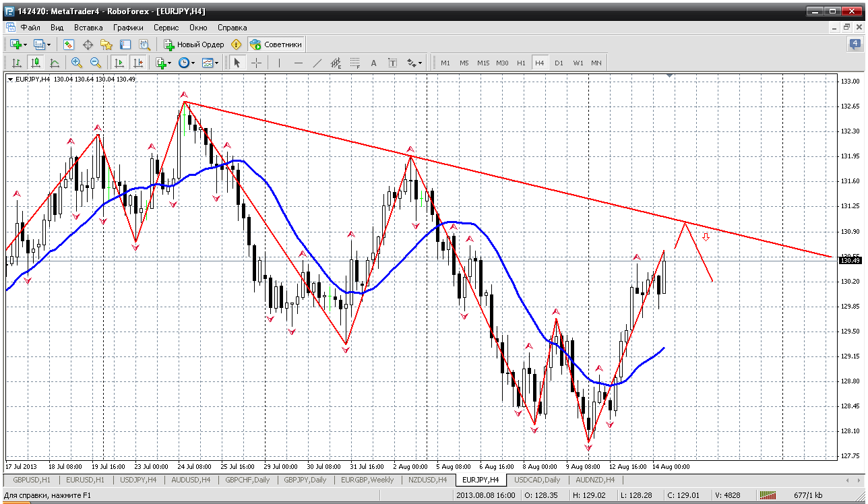
Task: Expand the profiles dropdown arrow
Action: 49,45
